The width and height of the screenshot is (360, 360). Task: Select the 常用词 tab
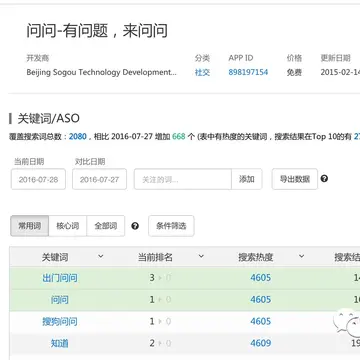tap(30, 226)
